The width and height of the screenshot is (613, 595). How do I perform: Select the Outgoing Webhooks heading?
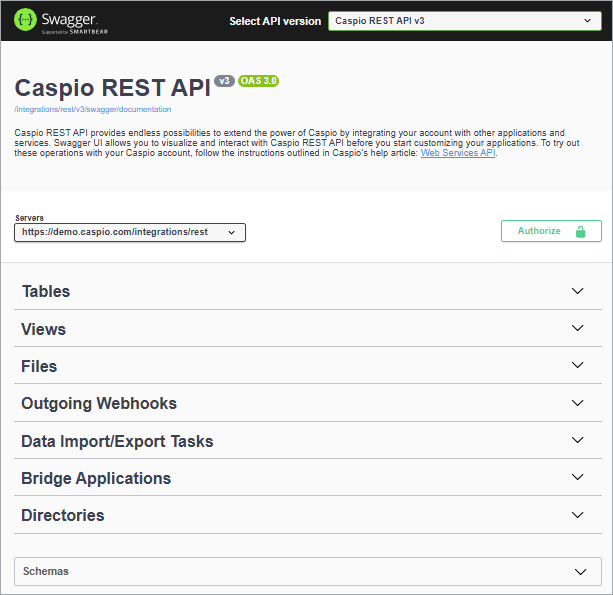pos(99,403)
